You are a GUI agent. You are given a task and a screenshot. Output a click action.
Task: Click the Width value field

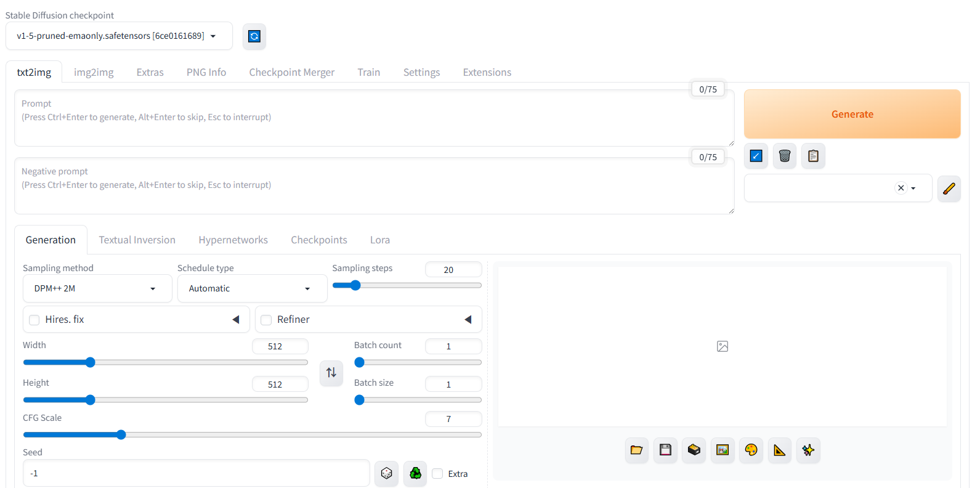pyautogui.click(x=280, y=346)
